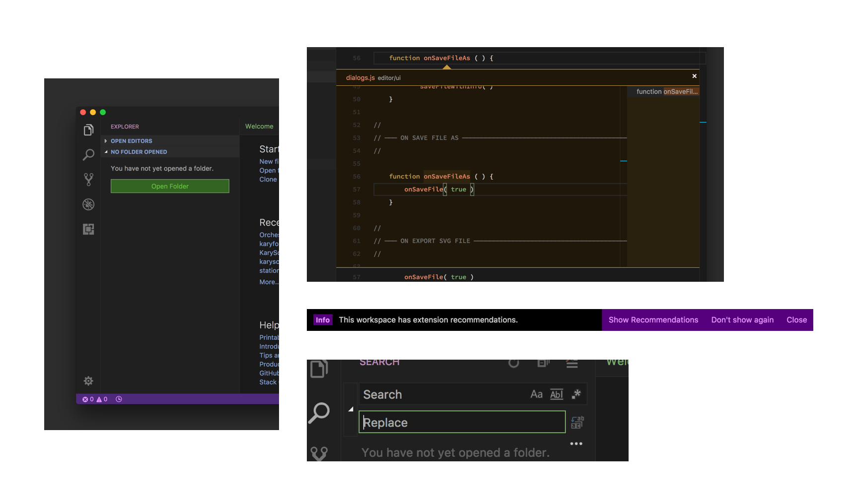Click the refresh icon in the Search header

click(x=513, y=363)
